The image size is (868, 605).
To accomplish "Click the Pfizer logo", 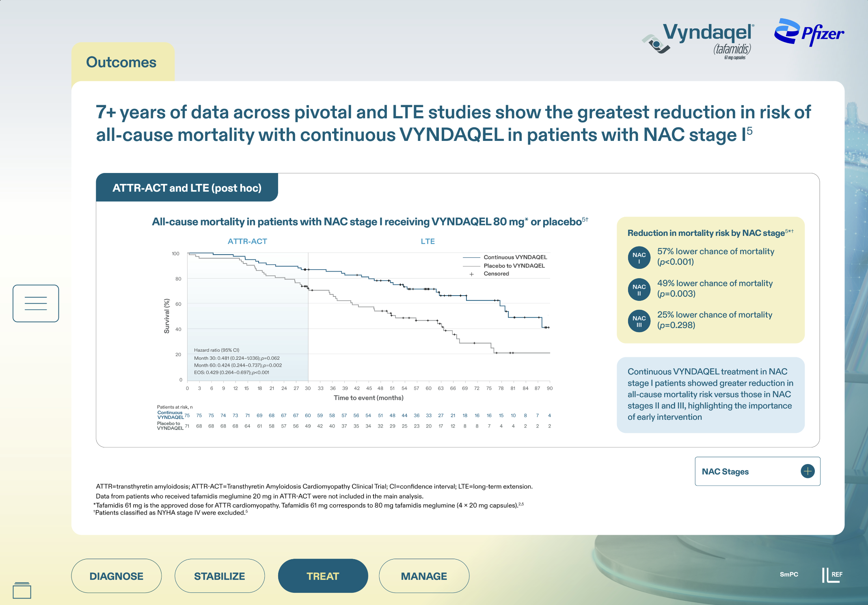I will 808,32.
